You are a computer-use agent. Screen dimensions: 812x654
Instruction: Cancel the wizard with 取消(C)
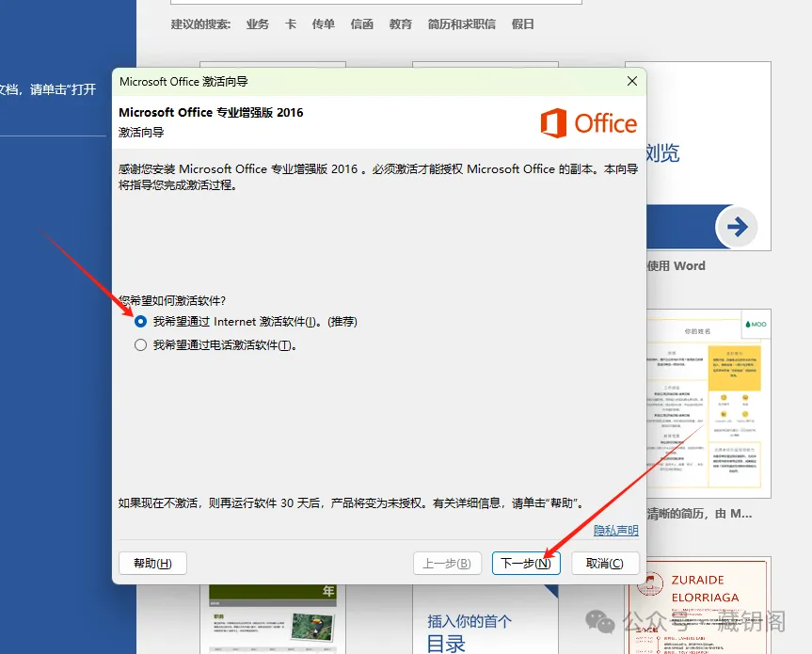(x=605, y=563)
